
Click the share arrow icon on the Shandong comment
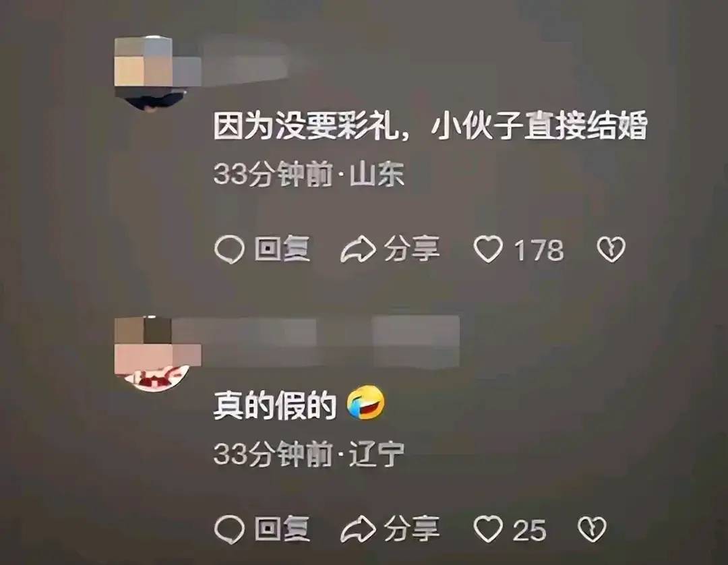pyautogui.click(x=358, y=249)
